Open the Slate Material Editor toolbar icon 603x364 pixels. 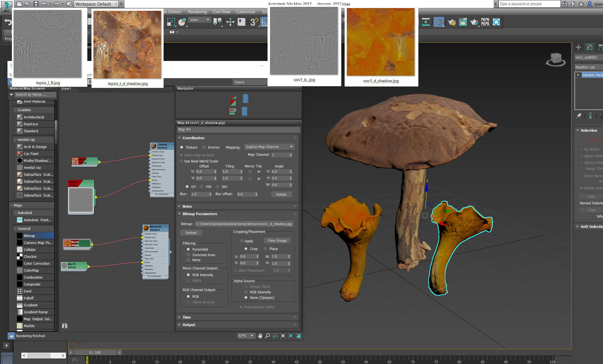pos(439,22)
